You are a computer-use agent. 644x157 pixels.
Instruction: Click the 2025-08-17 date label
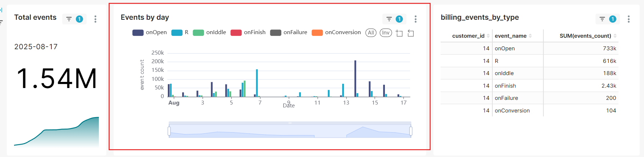coord(36,47)
